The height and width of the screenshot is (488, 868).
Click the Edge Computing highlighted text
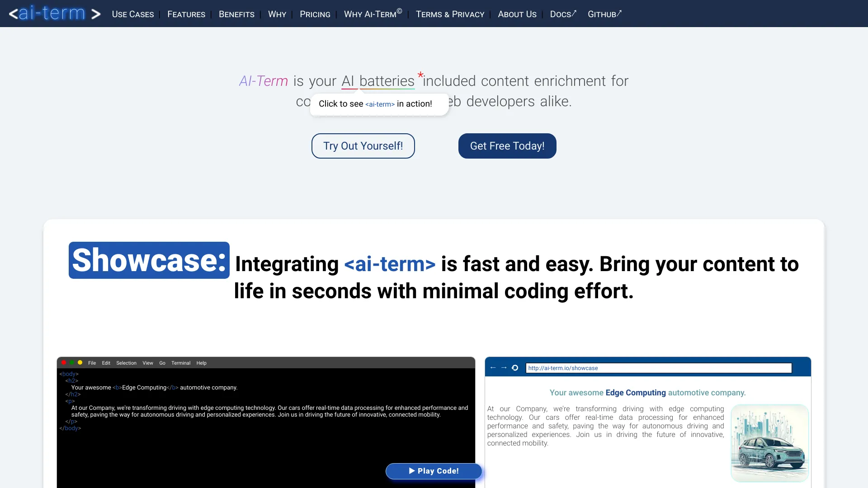point(636,392)
